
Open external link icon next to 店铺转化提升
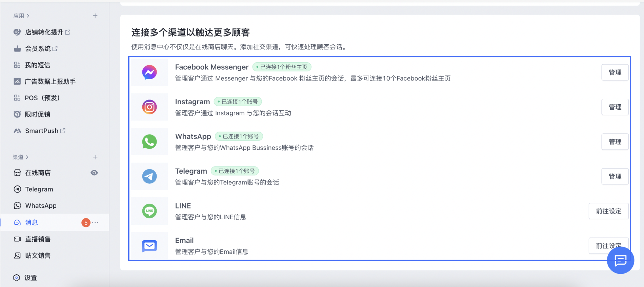(x=68, y=32)
